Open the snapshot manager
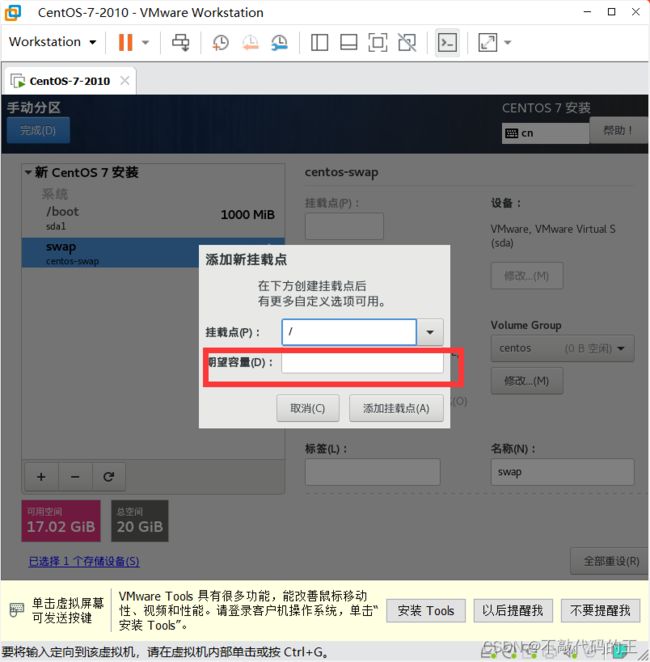Image resolution: width=650 pixels, height=662 pixels. [279, 42]
